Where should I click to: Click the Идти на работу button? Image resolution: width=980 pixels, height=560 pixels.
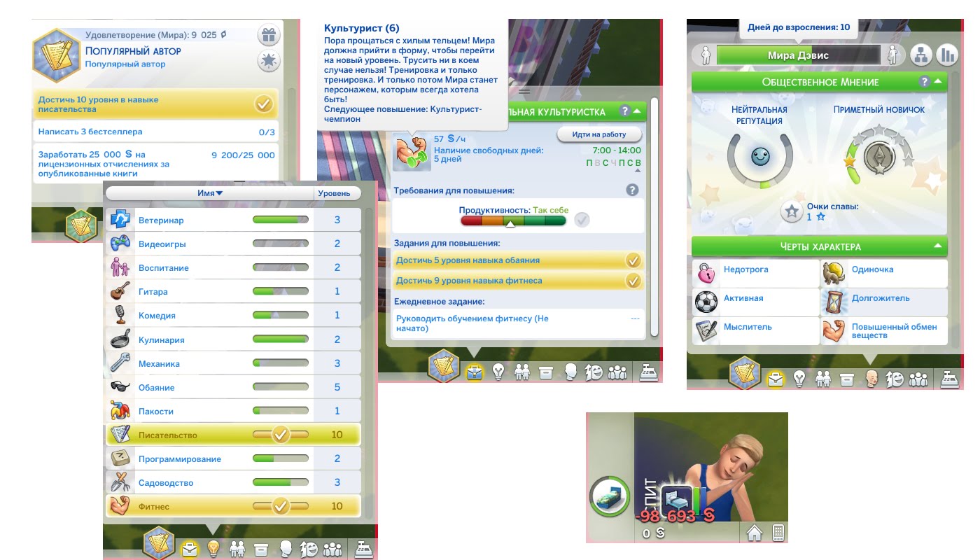[x=598, y=134]
